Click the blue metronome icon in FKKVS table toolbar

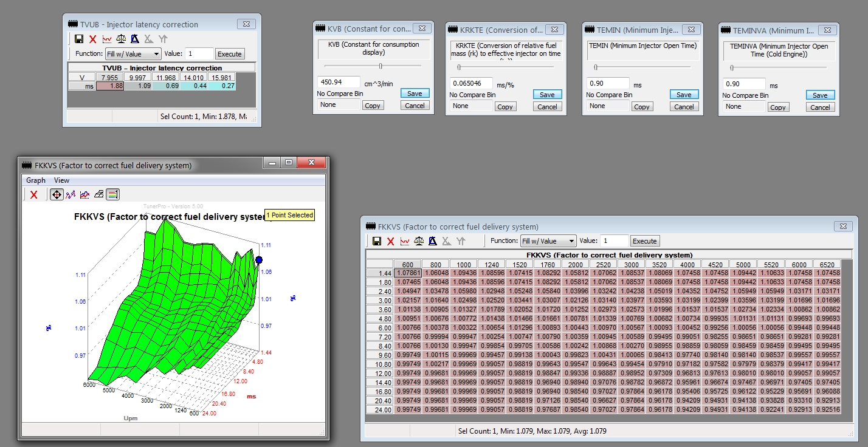pyautogui.click(x=433, y=241)
